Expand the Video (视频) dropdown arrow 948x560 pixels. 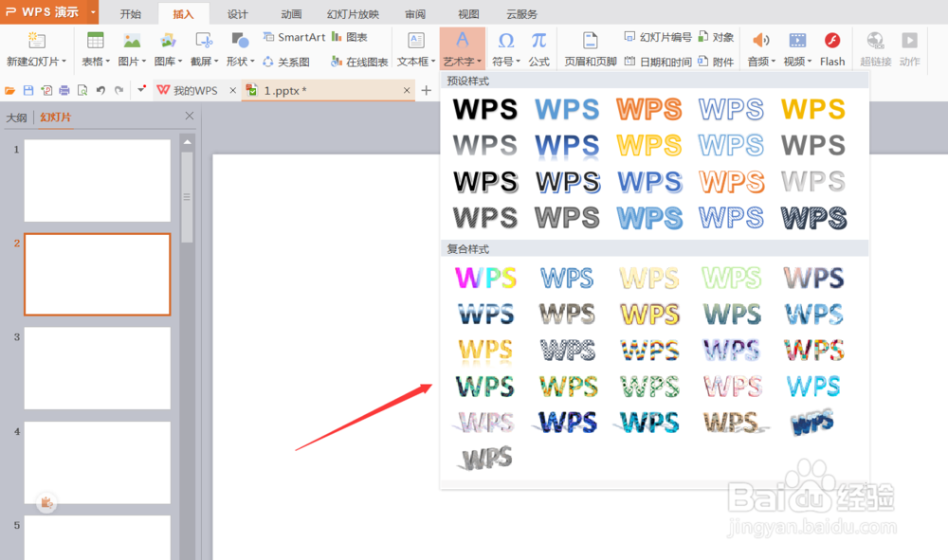pyautogui.click(x=810, y=62)
